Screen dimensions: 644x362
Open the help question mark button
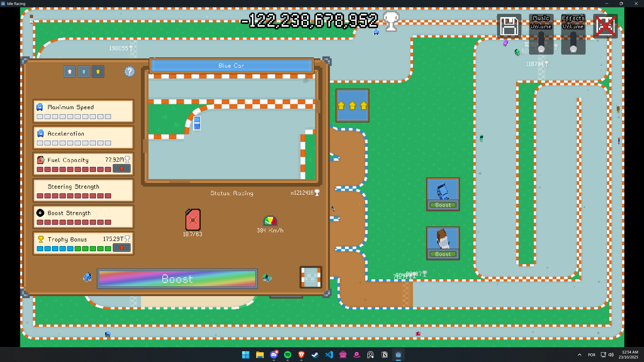coord(129,72)
